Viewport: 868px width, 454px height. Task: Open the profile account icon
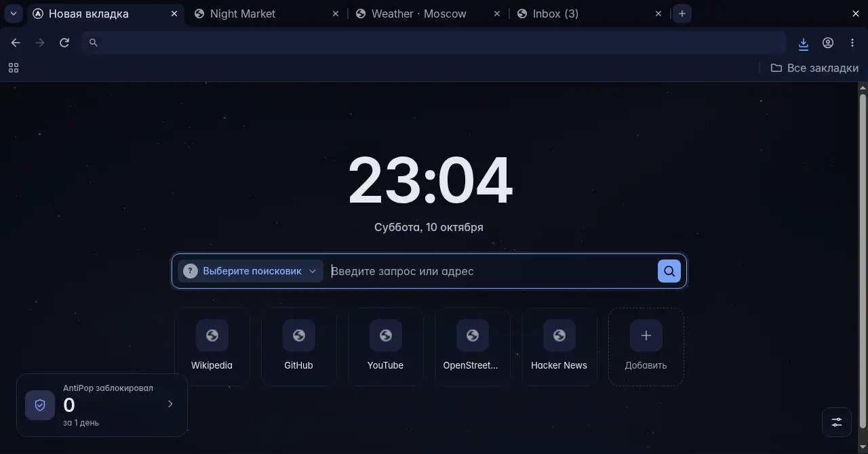(828, 43)
